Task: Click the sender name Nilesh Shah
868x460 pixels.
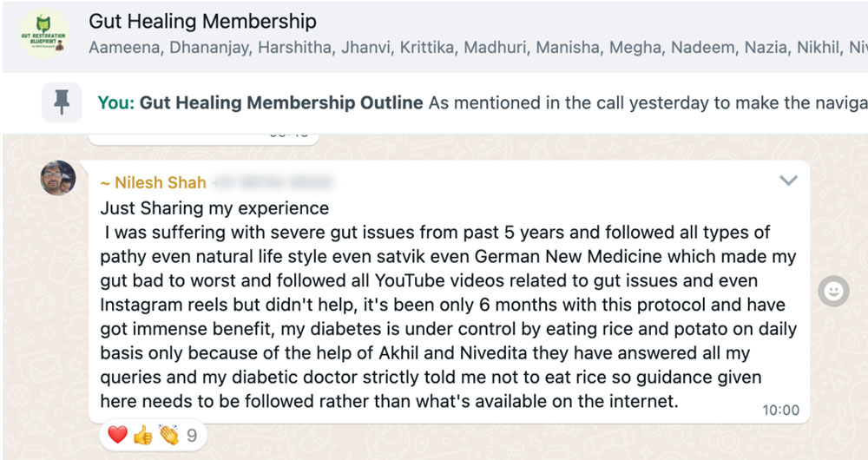Action: pos(153,182)
